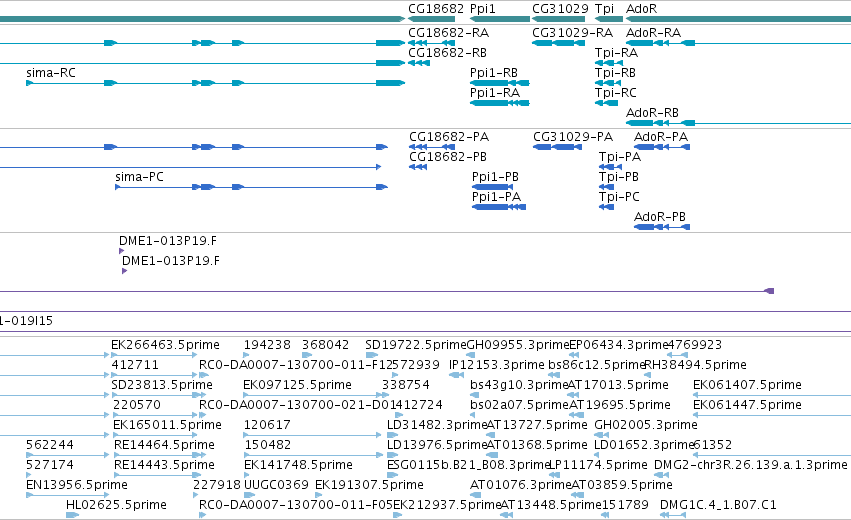Screen dimensions: 851x520
Task: Select protein Ppi1-PB
Action: 495,177
